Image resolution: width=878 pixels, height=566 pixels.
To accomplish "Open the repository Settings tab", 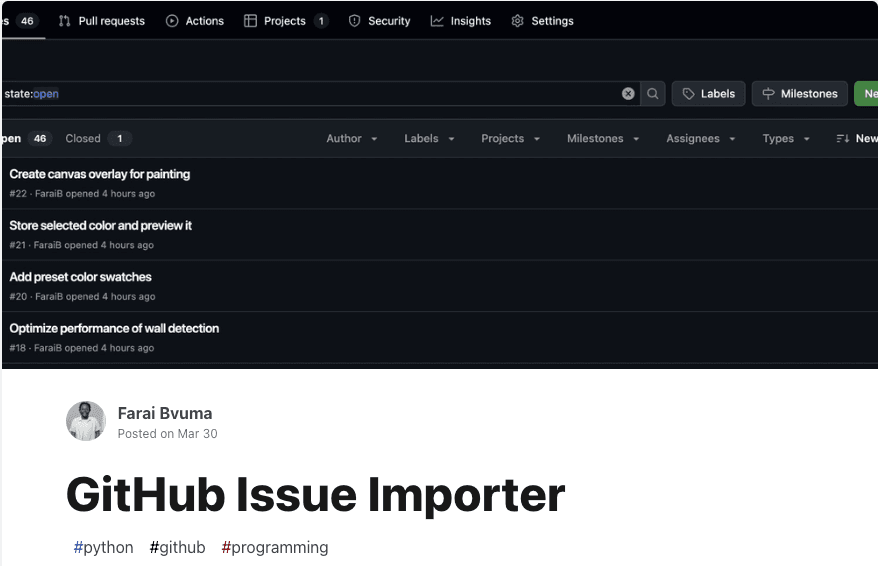I will pyautogui.click(x=542, y=21).
